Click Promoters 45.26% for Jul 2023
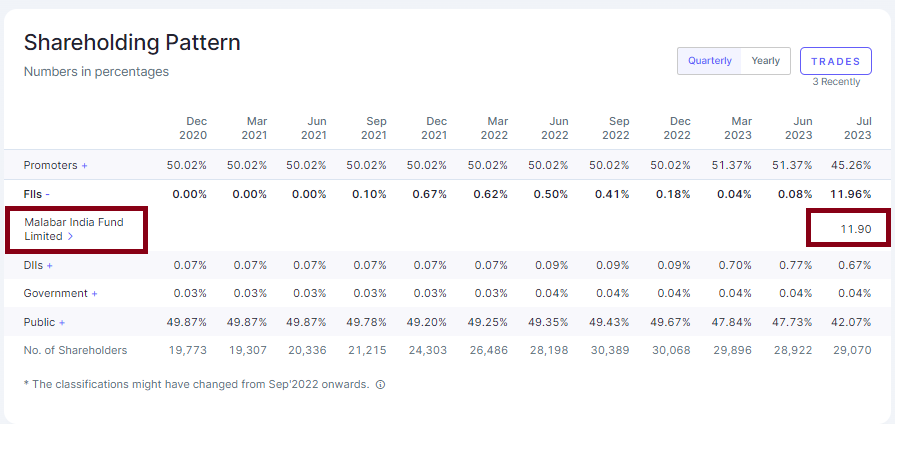 851,165
